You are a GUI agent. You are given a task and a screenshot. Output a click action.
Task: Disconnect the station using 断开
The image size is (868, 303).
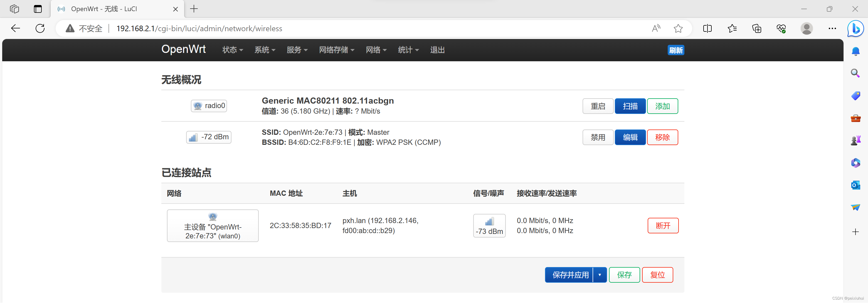[x=663, y=226]
